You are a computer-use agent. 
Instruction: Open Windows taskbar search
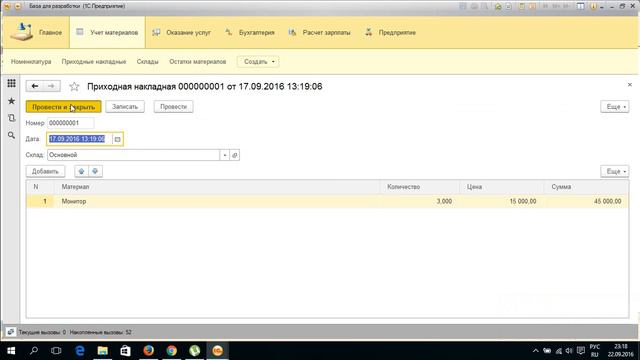click(34, 351)
